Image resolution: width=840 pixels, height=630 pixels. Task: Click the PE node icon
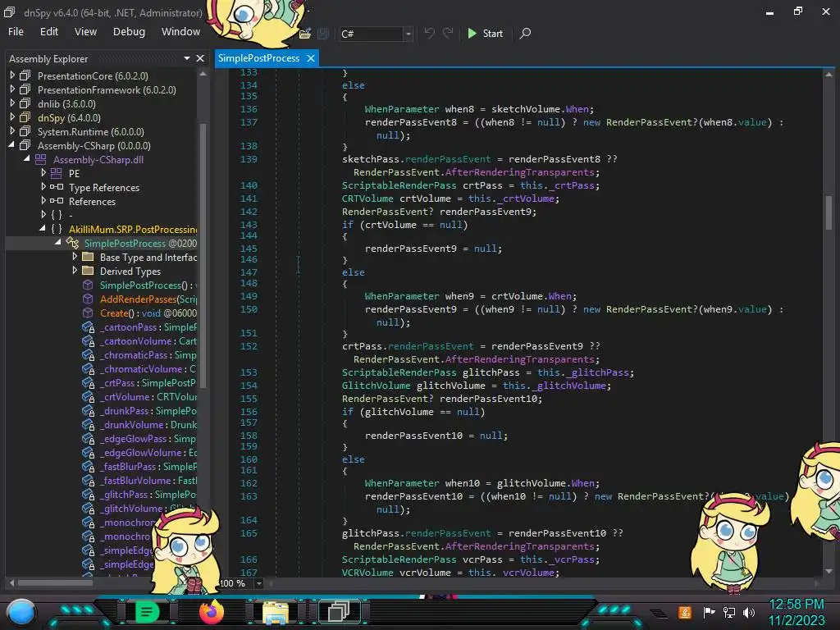click(56, 173)
